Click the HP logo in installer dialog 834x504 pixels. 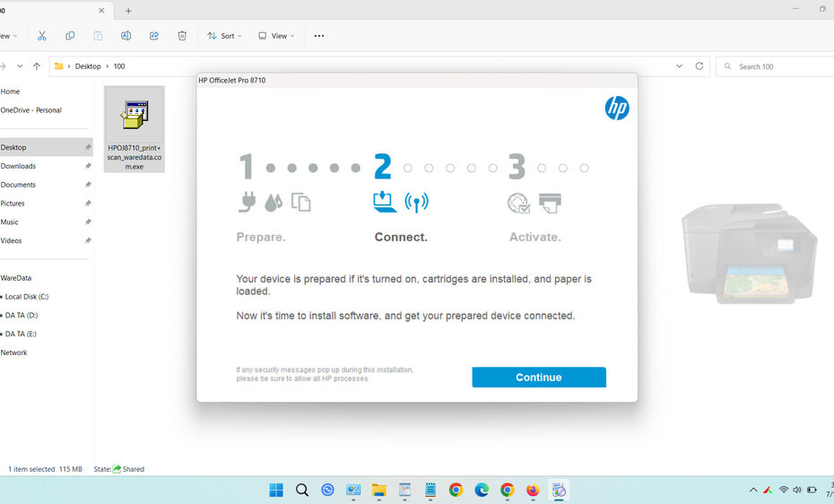point(617,108)
